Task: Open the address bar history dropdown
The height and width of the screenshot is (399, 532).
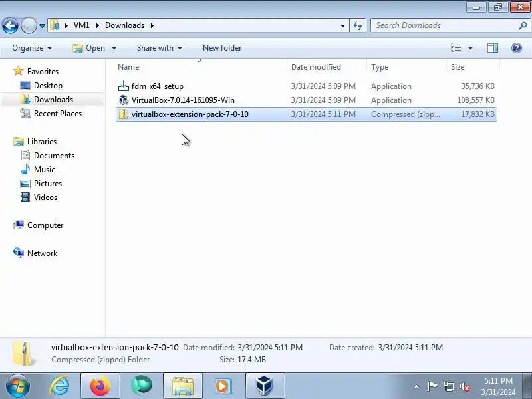Action: [342, 25]
